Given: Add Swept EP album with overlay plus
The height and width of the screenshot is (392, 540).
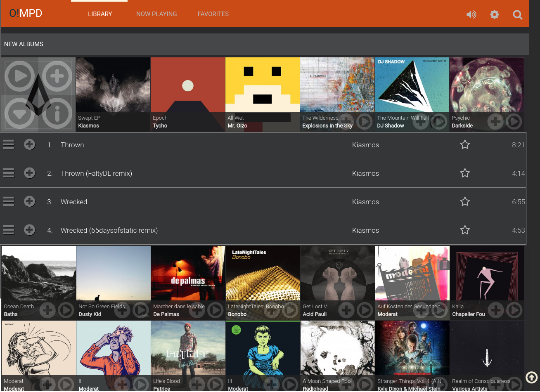Looking at the screenshot, I should pyautogui.click(x=57, y=76).
